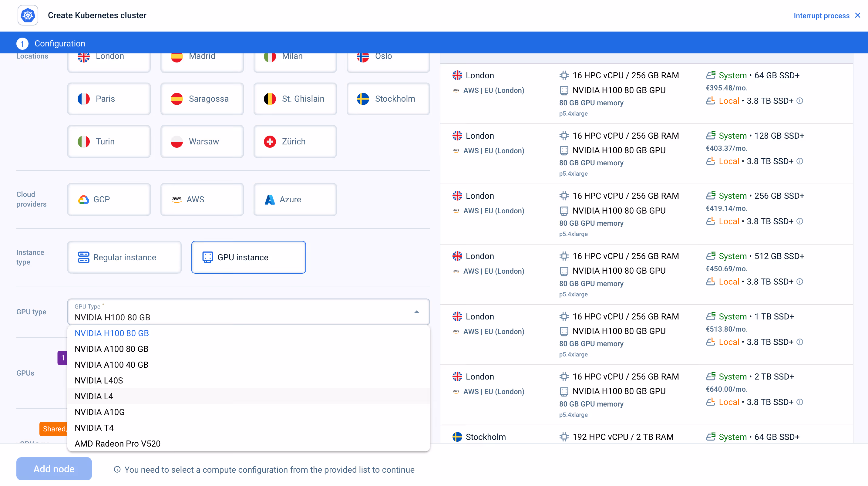
Task: Click the France flag icon on Paris
Action: point(84,99)
